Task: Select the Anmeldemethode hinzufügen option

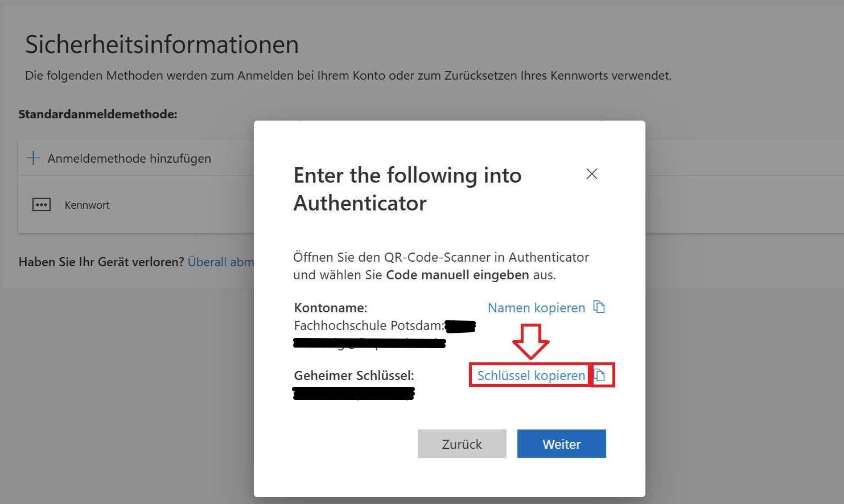Action: coord(129,159)
